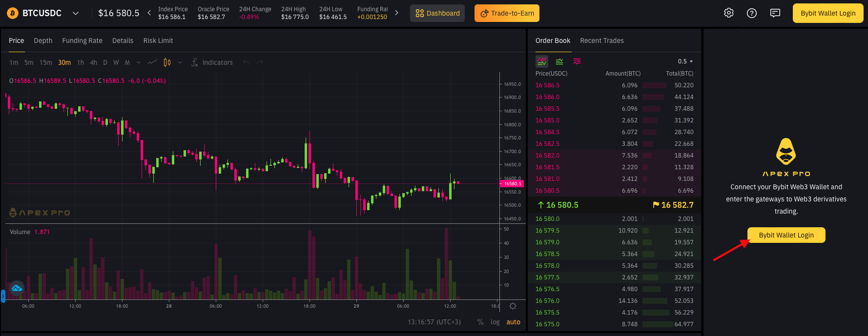Click ask price 16 582.0 row
The width and height of the screenshot is (868, 336).
(x=615, y=156)
